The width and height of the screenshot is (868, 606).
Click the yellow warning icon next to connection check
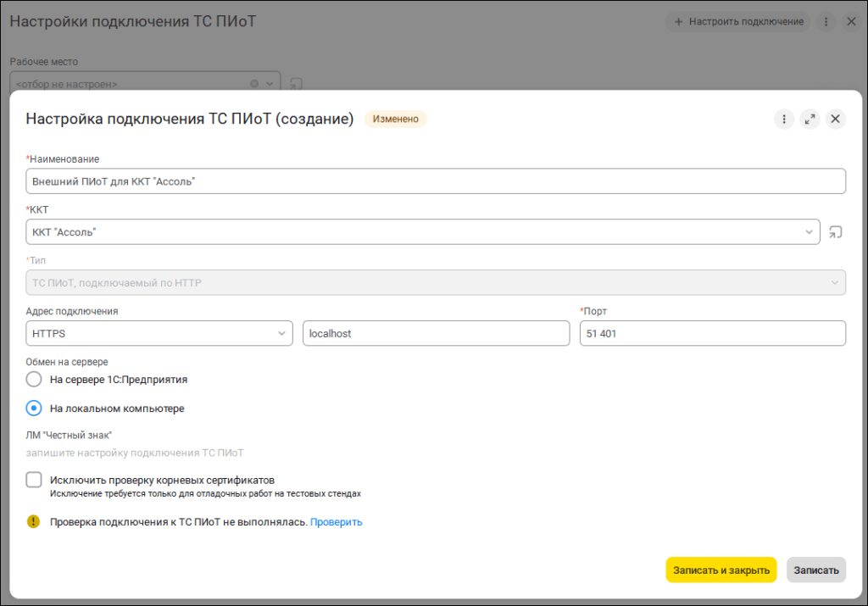33,522
